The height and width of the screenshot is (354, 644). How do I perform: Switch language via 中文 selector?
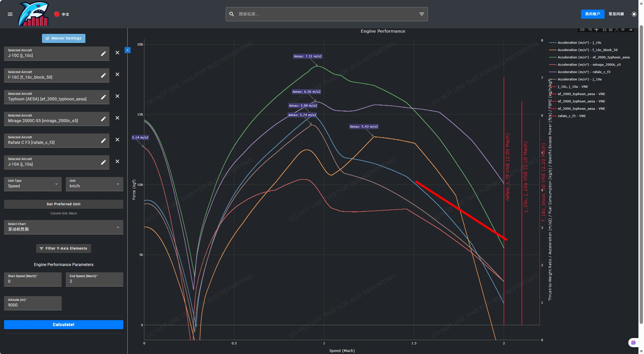[x=62, y=14]
